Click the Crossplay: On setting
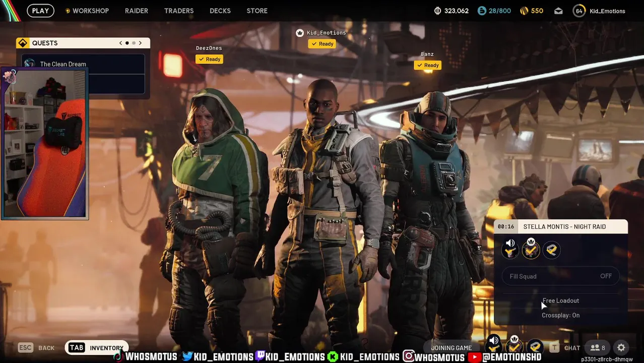Screen dimensions: 644x363 click(560, 315)
